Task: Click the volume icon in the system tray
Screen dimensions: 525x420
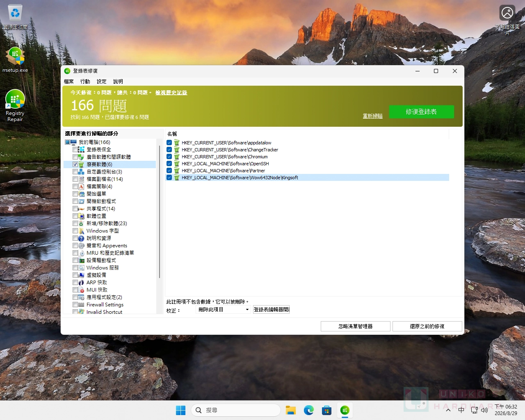Action: (484, 410)
